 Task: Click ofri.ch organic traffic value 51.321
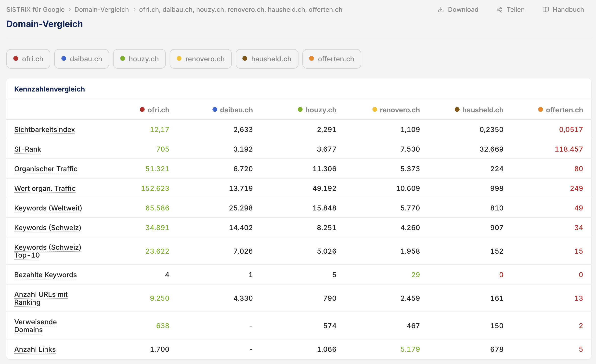(157, 169)
